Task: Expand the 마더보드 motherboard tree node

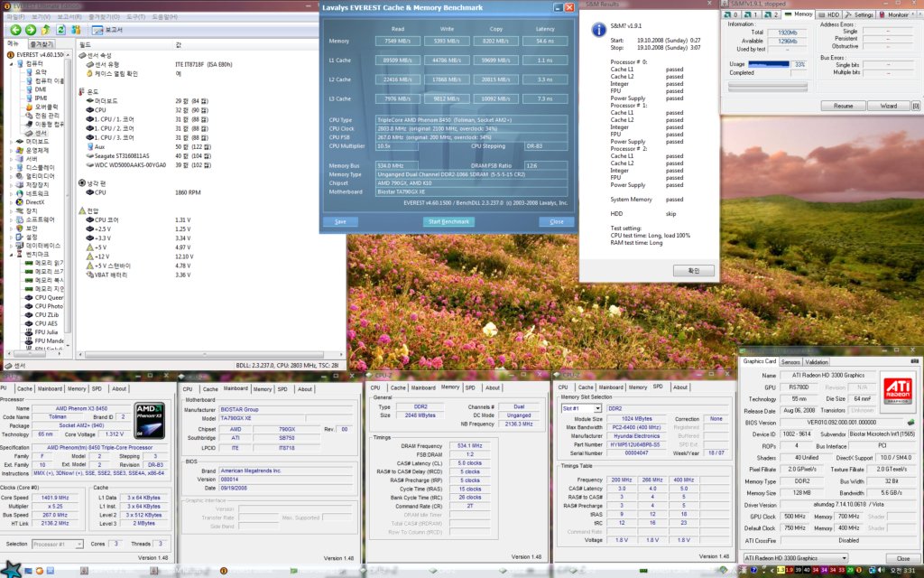Action: tap(11, 142)
